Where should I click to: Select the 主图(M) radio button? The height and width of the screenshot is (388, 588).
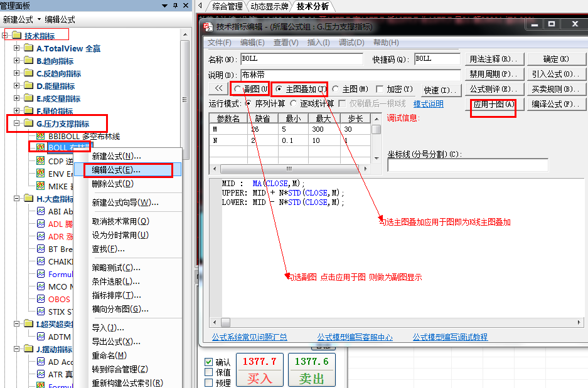(336, 89)
